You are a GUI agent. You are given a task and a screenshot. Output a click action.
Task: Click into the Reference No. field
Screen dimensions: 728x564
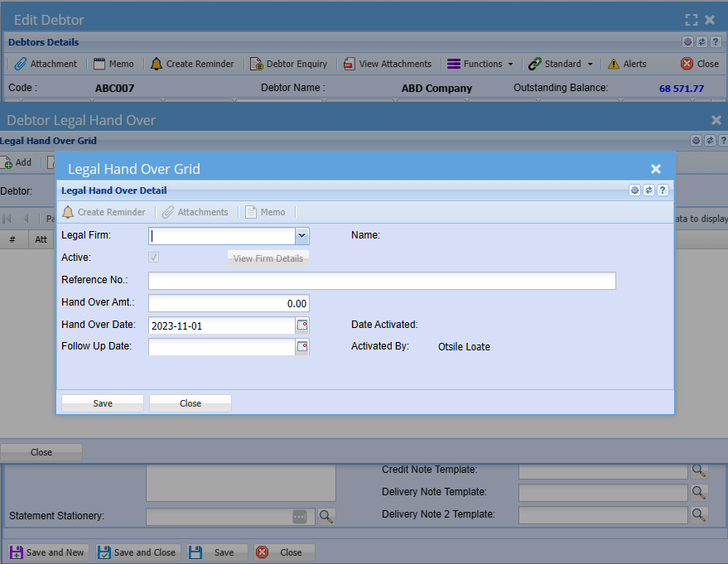[x=382, y=281]
